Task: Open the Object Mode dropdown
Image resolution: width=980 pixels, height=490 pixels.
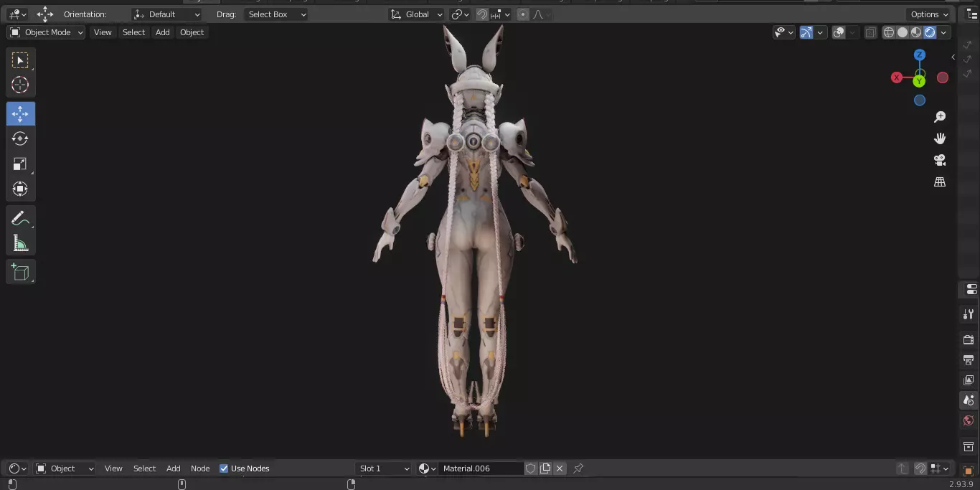Action: click(x=46, y=32)
